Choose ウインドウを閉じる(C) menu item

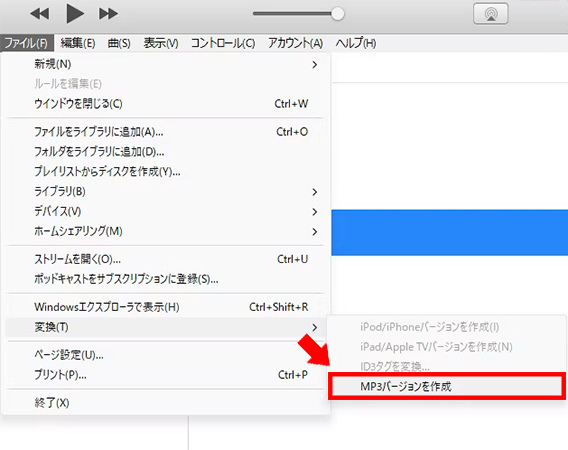pos(166,104)
